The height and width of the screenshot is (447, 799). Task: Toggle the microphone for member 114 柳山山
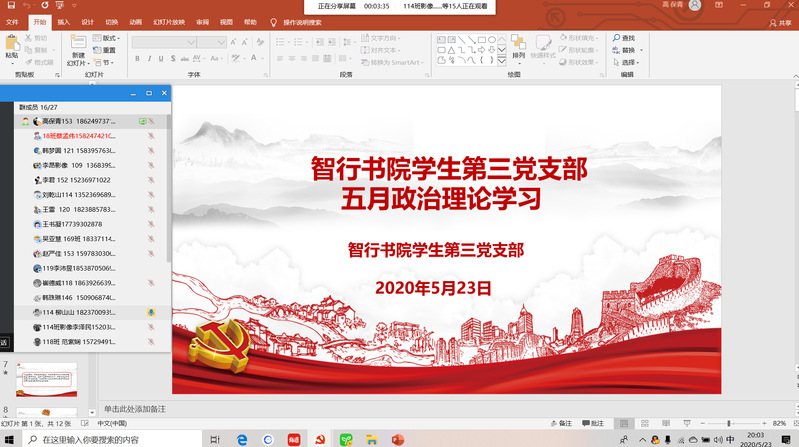151,312
